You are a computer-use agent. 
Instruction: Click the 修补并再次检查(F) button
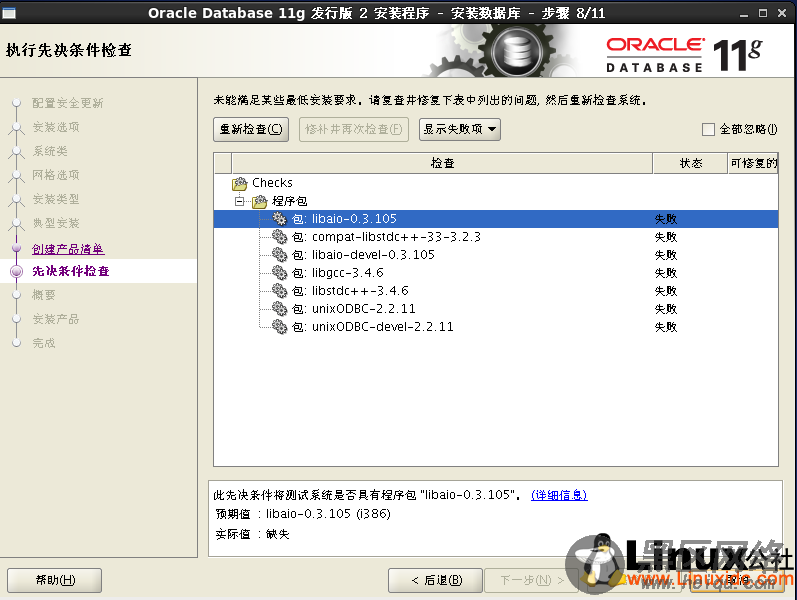click(x=354, y=129)
